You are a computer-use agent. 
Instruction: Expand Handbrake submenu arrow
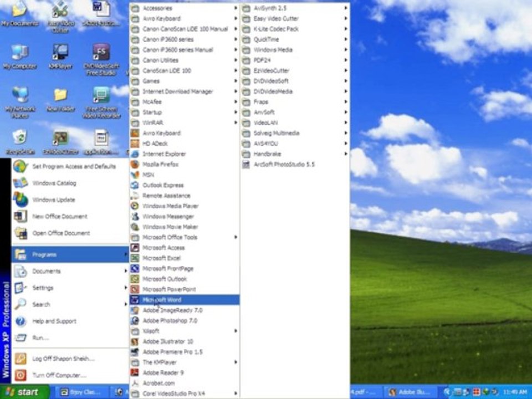point(346,154)
